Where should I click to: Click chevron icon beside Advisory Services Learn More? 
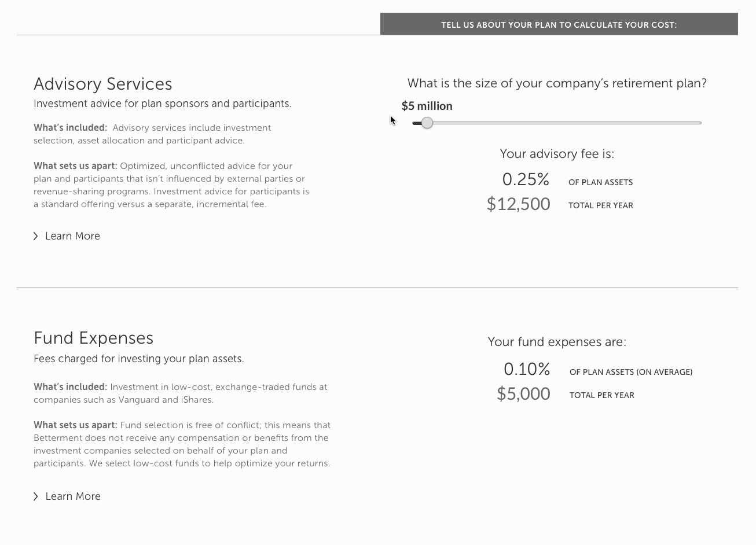tap(36, 236)
